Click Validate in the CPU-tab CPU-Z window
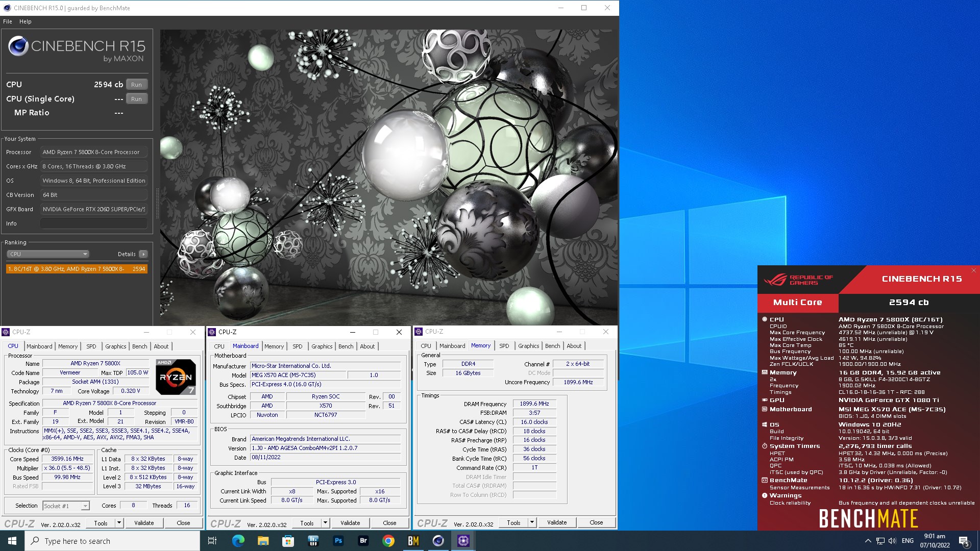The image size is (980, 551). [144, 523]
